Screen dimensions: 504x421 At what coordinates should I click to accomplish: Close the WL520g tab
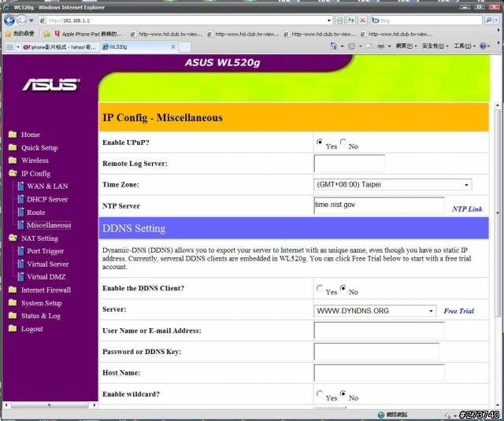coord(173,47)
